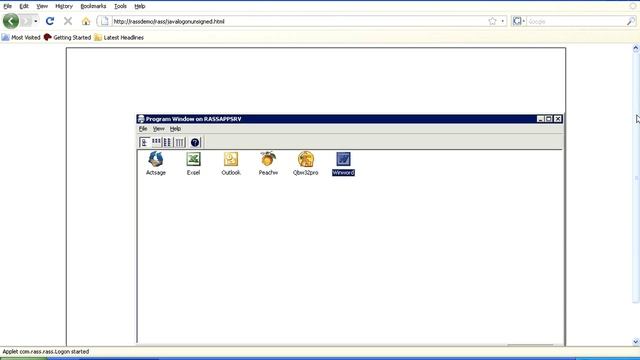Bookmark this page with the star
Screen dimensions: 640x360
[492, 21]
